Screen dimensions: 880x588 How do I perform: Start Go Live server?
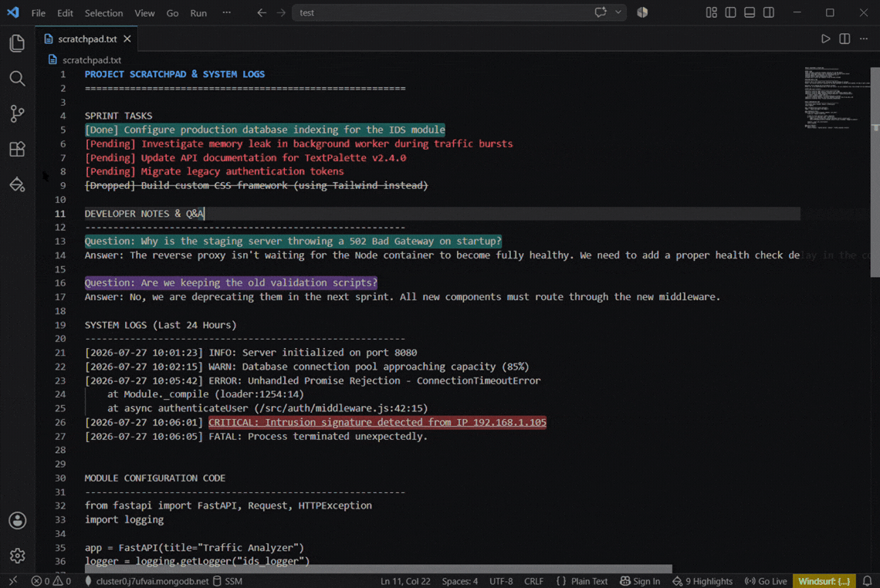[766, 581]
